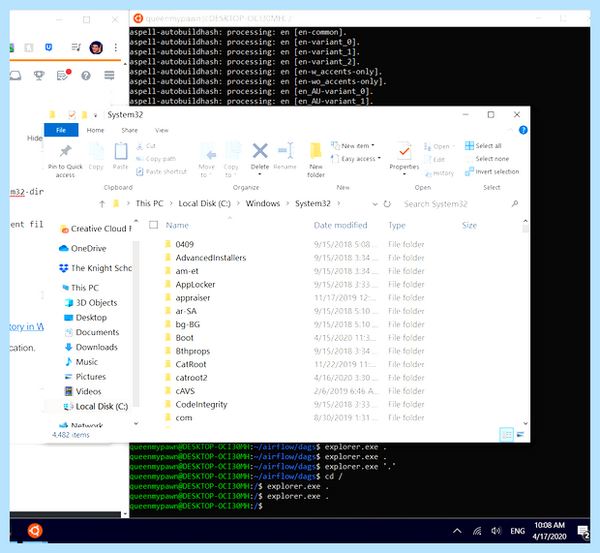The width and height of the screenshot is (600, 553).
Task: Click Select none in ribbon
Action: click(x=487, y=158)
